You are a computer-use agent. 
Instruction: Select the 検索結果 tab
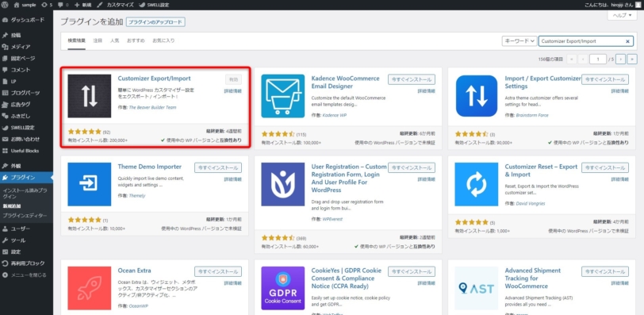pos(77,40)
